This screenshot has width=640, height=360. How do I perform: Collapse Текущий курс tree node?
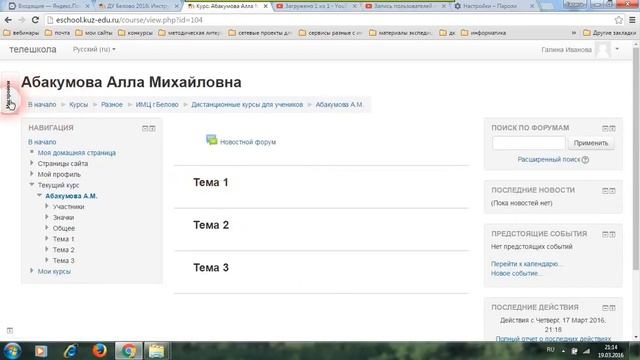31,185
